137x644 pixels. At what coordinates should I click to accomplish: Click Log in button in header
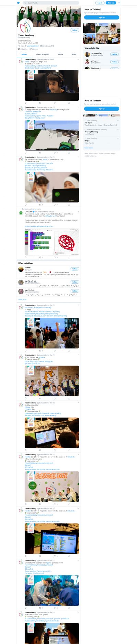pos(100,3)
